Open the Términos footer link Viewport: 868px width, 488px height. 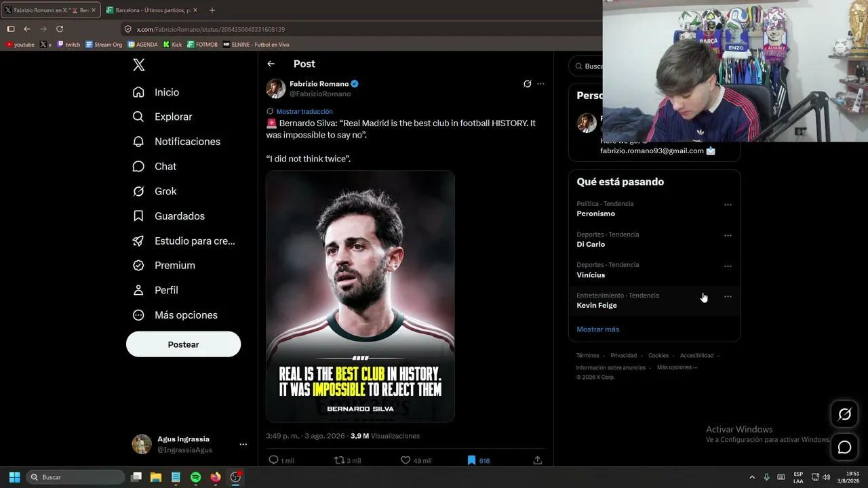(x=587, y=356)
